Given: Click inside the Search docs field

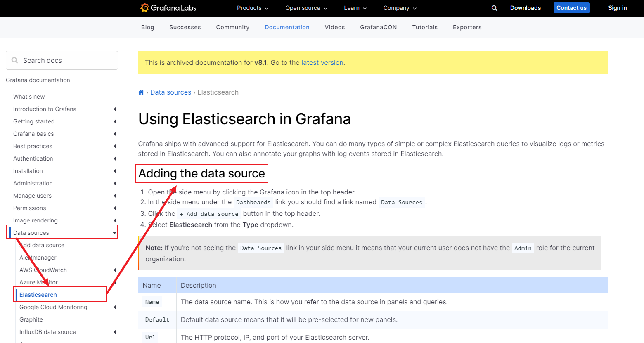Looking at the screenshot, I should tap(62, 60).
